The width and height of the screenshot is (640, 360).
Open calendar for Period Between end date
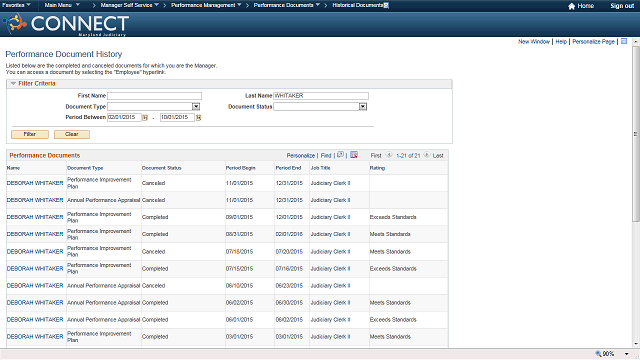tap(198, 118)
